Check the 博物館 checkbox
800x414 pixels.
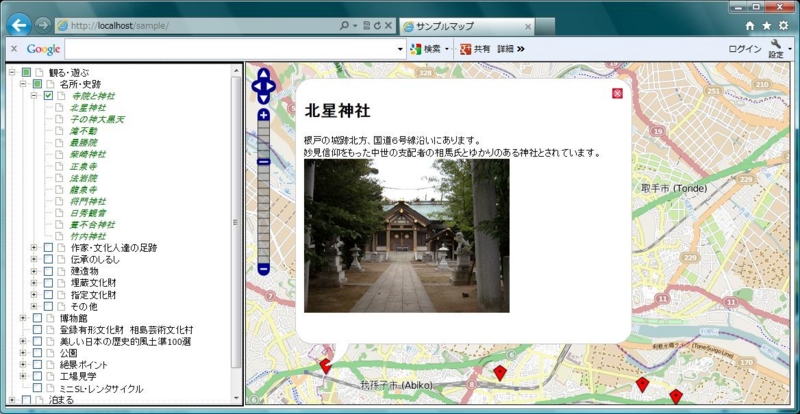pyautogui.click(x=37, y=318)
